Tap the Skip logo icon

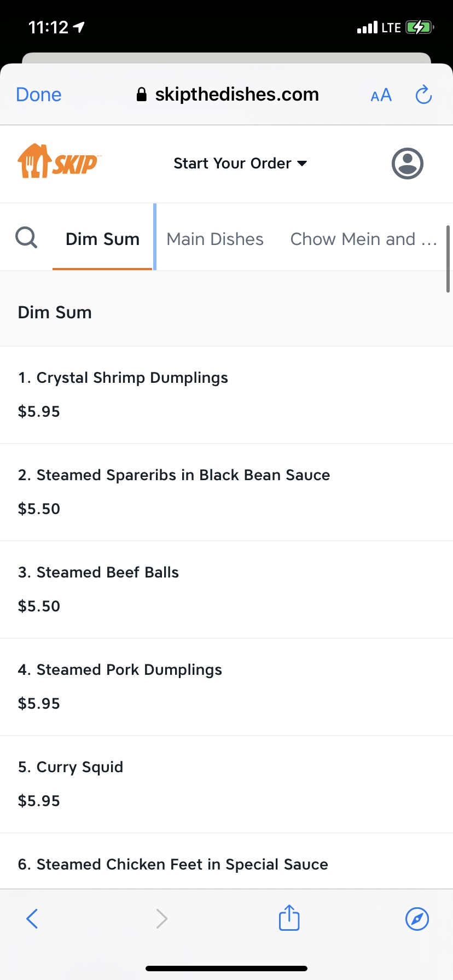tap(57, 162)
